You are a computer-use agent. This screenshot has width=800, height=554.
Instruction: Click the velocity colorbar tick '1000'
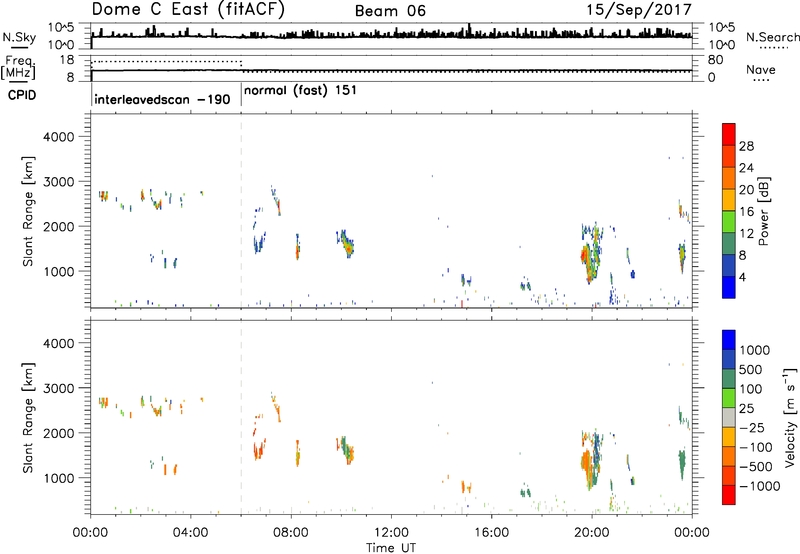[755, 350]
